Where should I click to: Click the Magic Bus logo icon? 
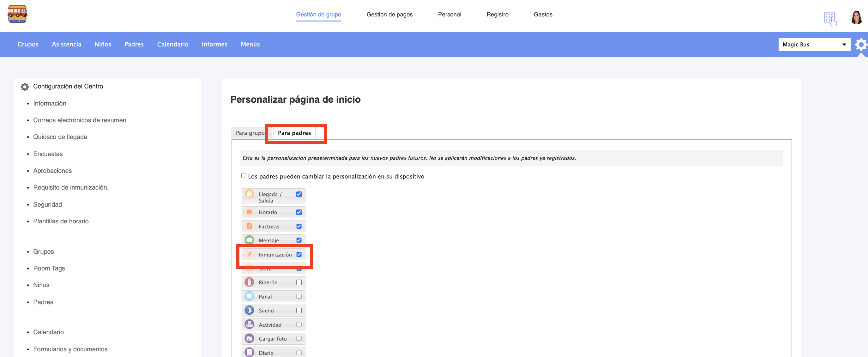point(17,14)
